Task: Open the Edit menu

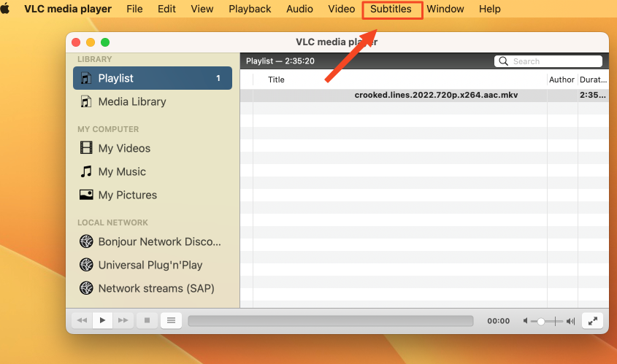Action: pos(166,9)
